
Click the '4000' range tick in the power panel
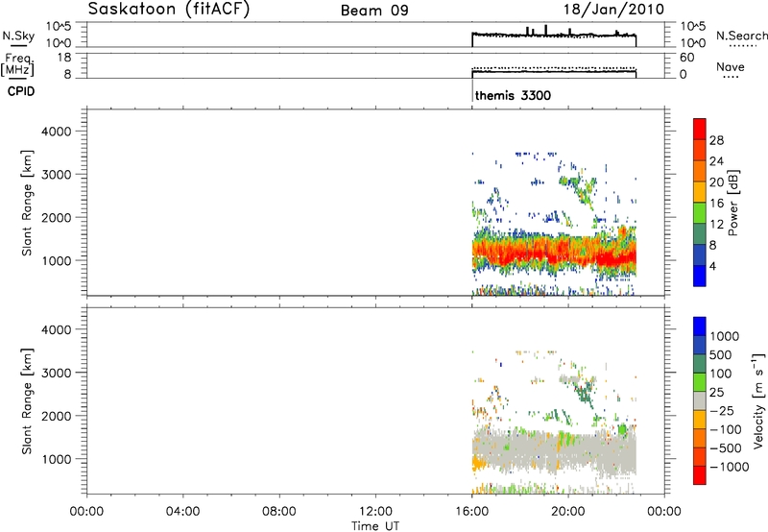57,132
